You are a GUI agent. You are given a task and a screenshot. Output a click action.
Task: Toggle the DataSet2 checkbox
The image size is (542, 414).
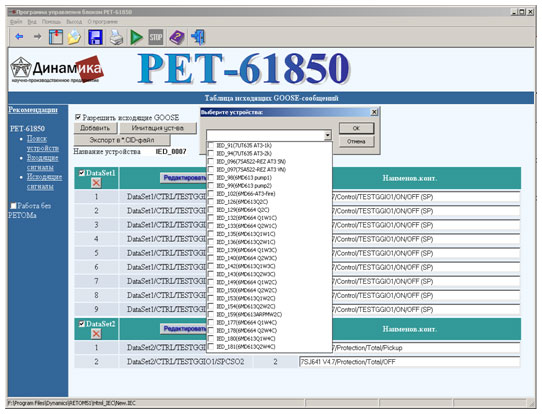82,324
